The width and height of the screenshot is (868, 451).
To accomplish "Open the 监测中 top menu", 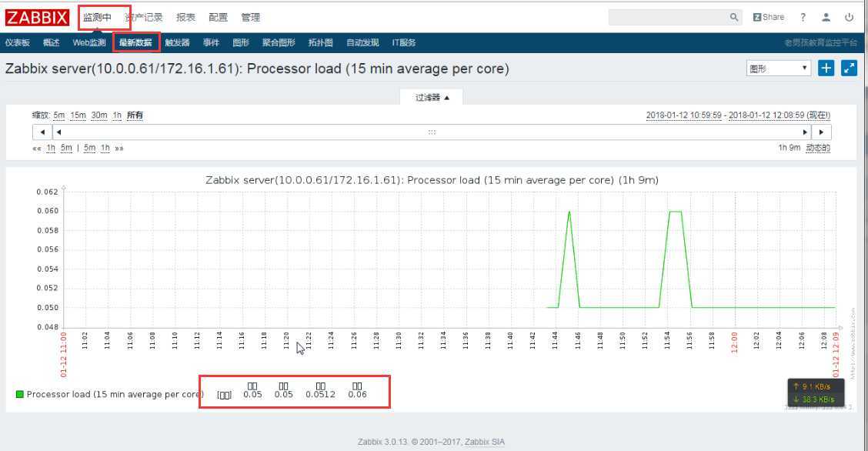I will pyautogui.click(x=98, y=17).
